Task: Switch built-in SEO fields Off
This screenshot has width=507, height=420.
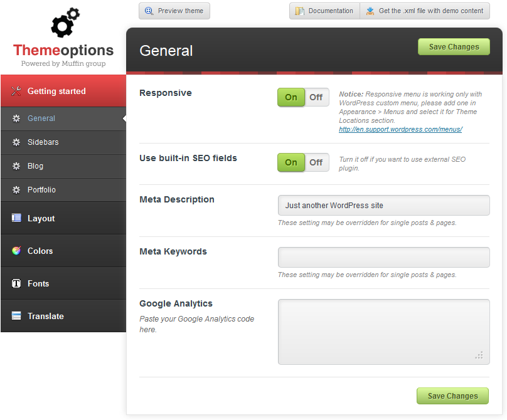Action: point(316,162)
